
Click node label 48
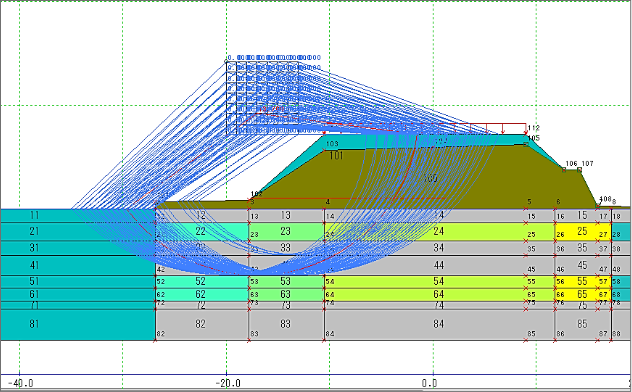(617, 270)
